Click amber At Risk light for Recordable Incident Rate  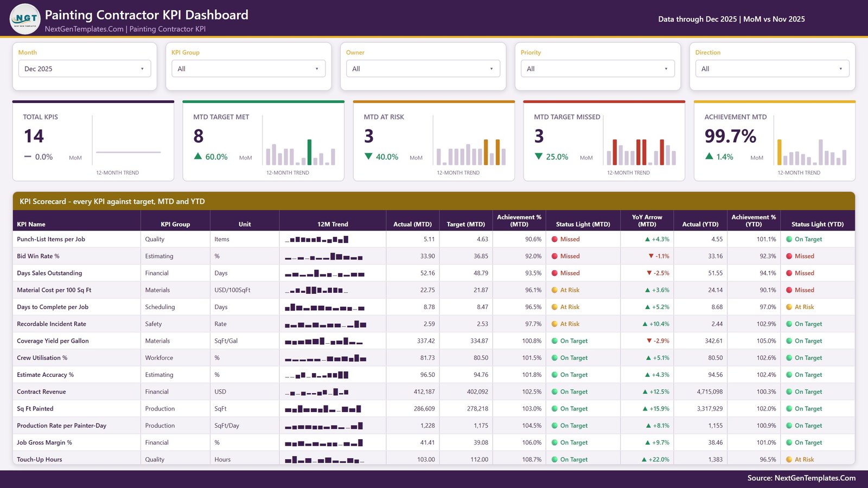[x=555, y=324]
